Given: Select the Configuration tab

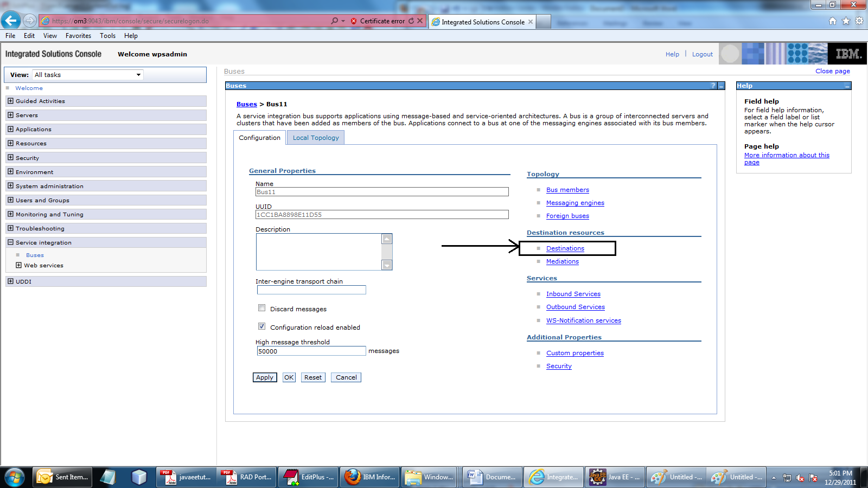Looking at the screenshot, I should 260,138.
